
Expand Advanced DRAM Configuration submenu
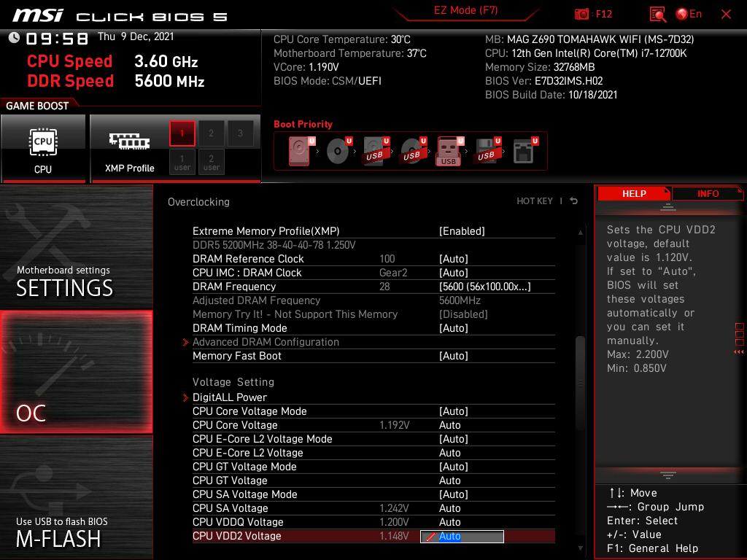click(266, 342)
